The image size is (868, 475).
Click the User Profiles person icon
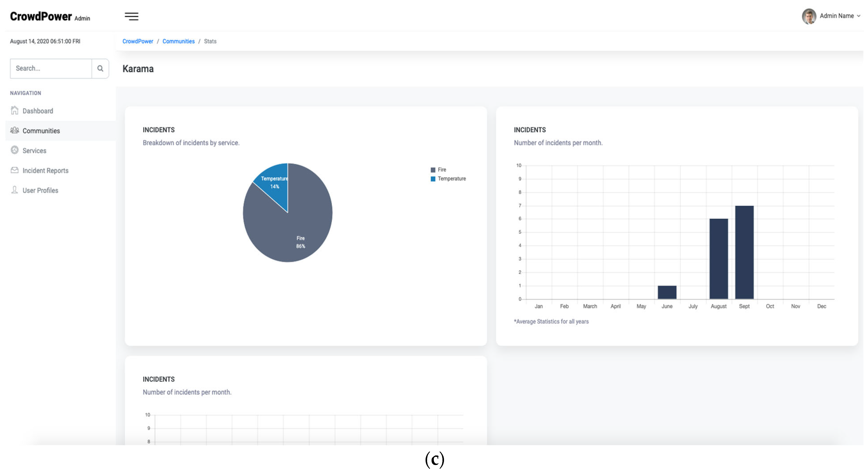[14, 190]
